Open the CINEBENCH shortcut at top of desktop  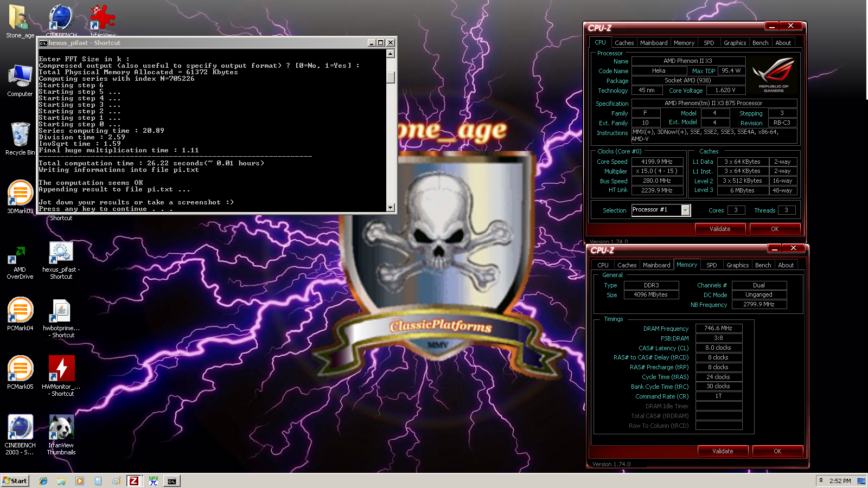pyautogui.click(x=61, y=17)
